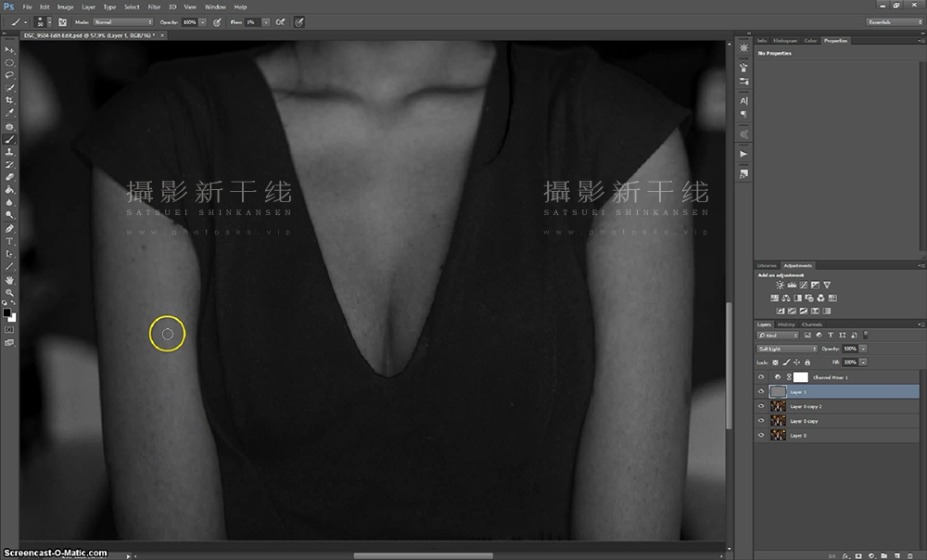Switch to the Libraries tab
This screenshot has width=927, height=560.
tap(767, 266)
